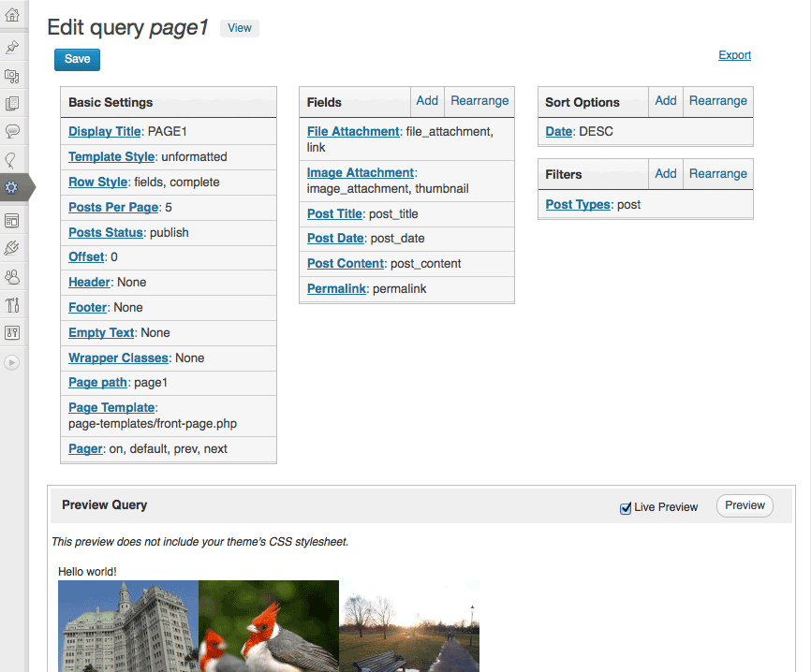Open the File Attachment field

tap(353, 131)
